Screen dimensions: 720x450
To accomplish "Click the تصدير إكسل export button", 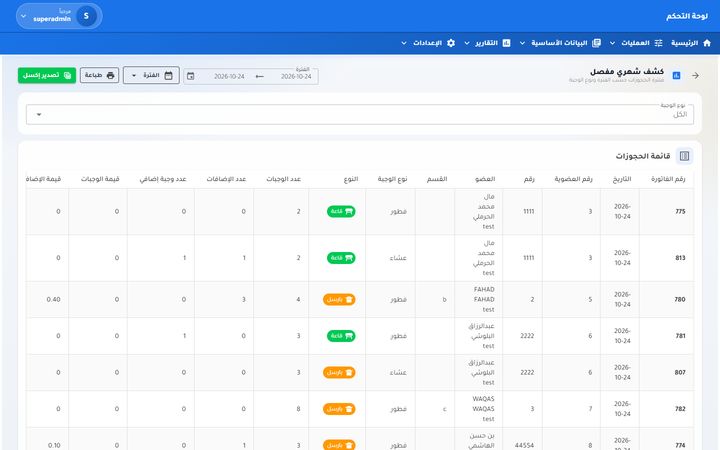I will click(47, 75).
